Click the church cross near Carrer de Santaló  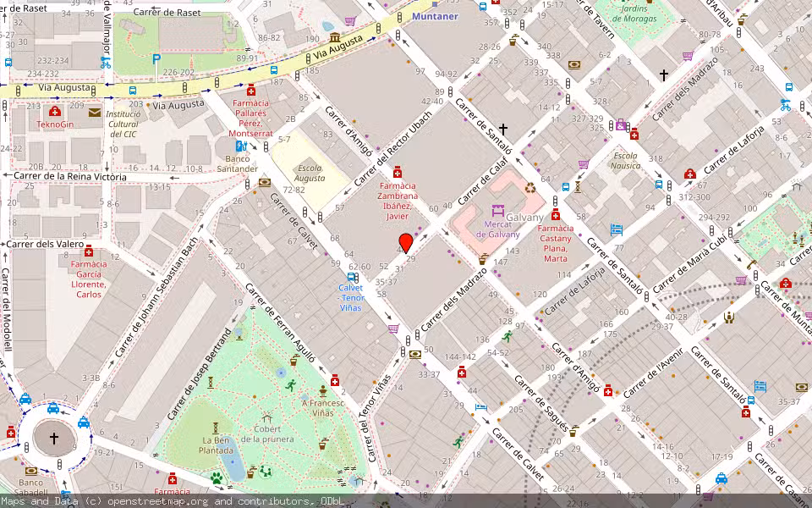(503, 129)
